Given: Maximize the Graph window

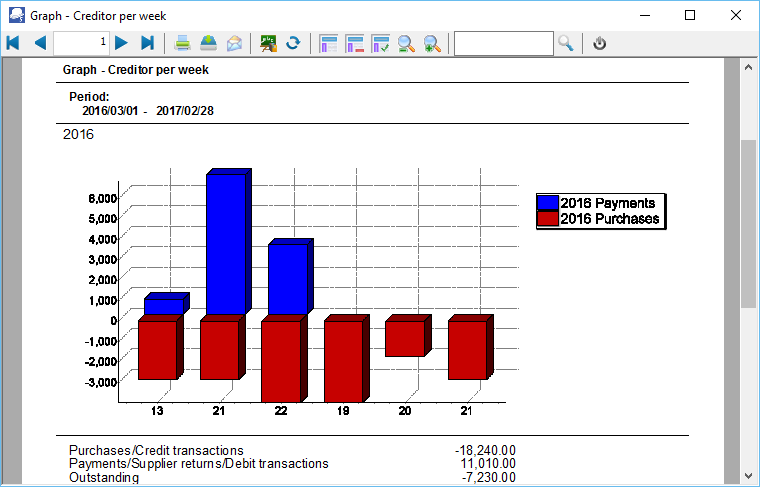Looking at the screenshot, I should (690, 15).
